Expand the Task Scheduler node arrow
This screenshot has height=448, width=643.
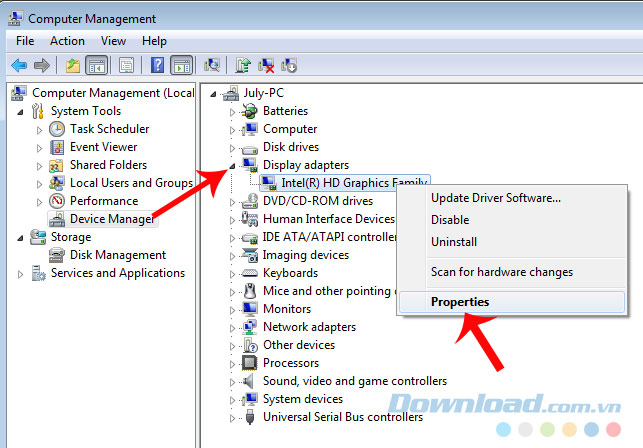coord(39,130)
